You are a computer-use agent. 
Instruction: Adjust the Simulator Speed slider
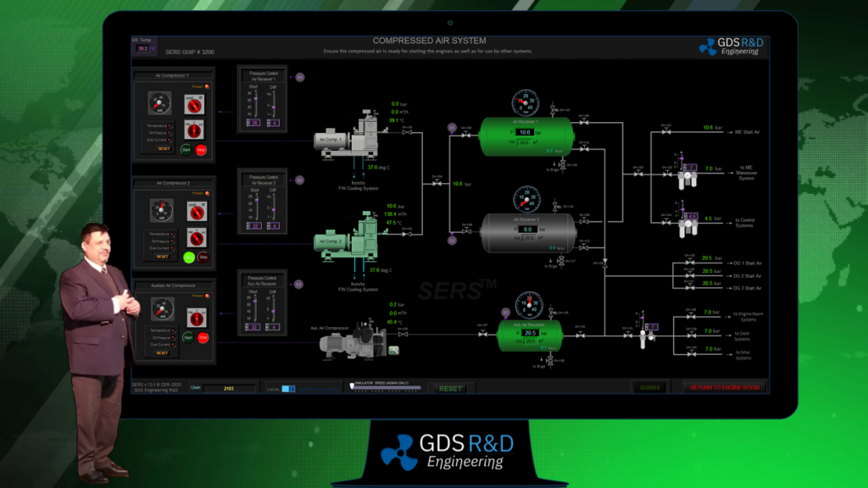pyautogui.click(x=385, y=389)
